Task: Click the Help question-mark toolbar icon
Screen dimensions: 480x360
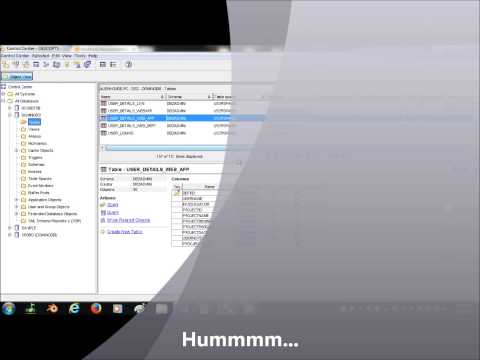Action: coord(129,64)
